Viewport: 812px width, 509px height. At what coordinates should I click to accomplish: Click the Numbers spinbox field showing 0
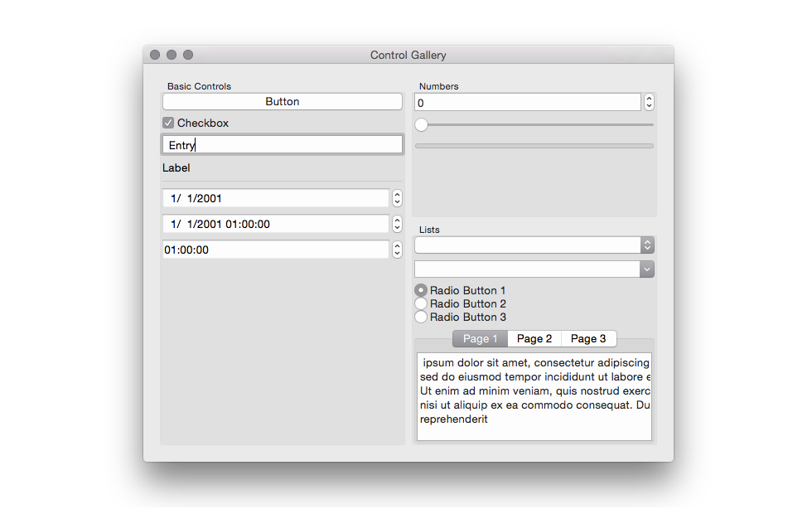(528, 103)
